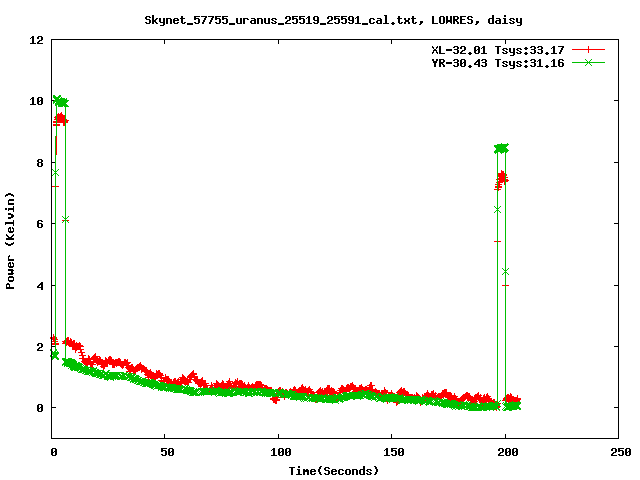Select the XL-32.01 Tsys:33.17 legend label
The height and width of the screenshot is (480, 640).
click(498, 50)
